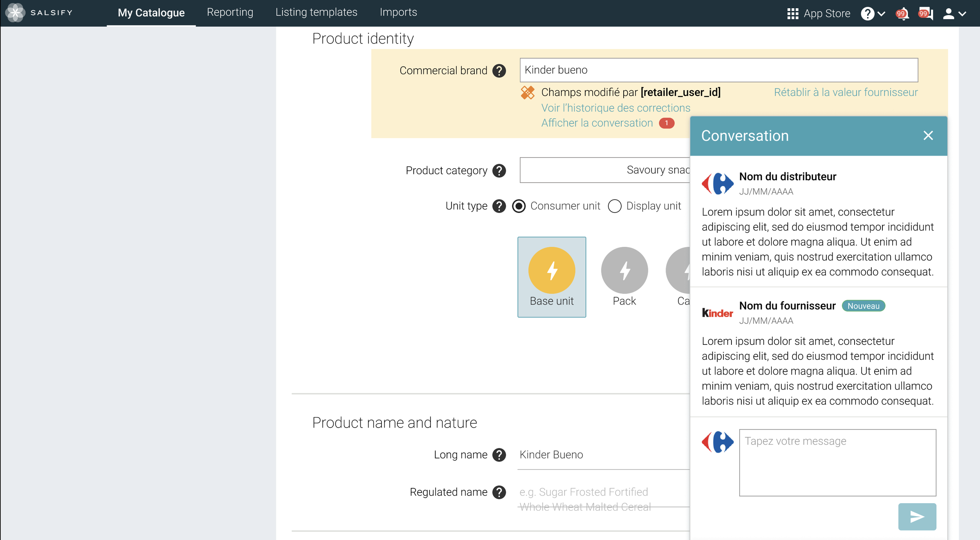Switch to the Reporting tab
The image size is (980, 540).
(x=230, y=13)
